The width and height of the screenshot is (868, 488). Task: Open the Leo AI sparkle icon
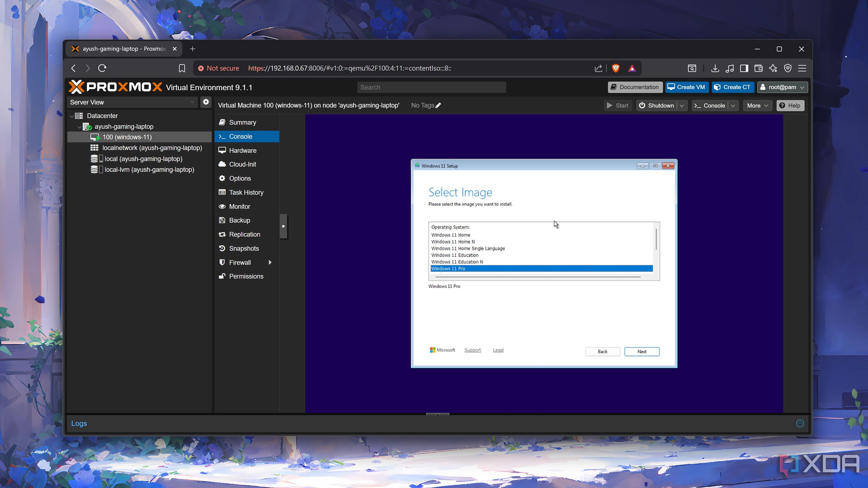(x=773, y=68)
